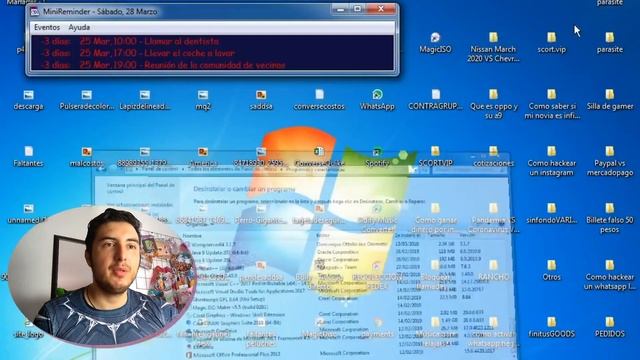
Task: Open the cotizaciones folder
Action: [x=493, y=157]
